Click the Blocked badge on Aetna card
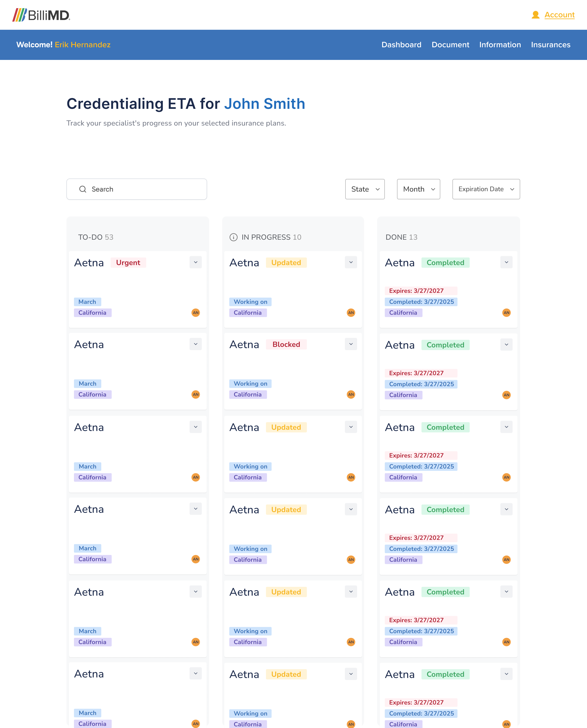Screen dimensions: 587x728 (286, 344)
